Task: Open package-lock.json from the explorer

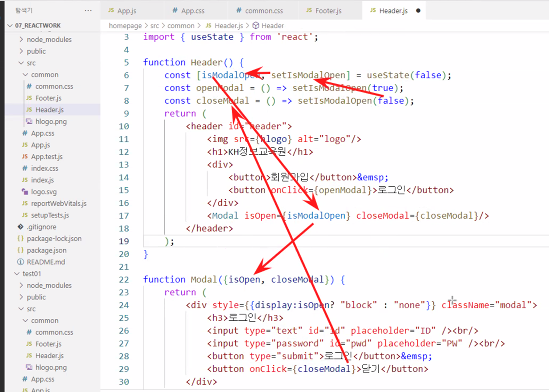Action: (53, 238)
